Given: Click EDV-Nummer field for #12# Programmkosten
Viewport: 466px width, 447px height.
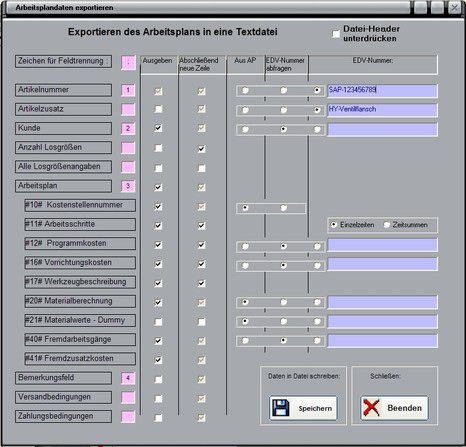Looking at the screenshot, I should coord(382,245).
